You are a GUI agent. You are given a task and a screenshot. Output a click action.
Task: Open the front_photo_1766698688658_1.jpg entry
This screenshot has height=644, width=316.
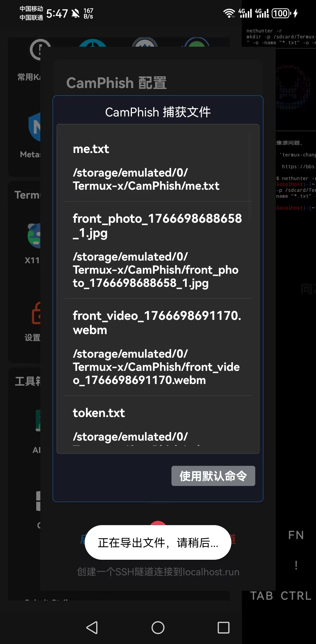pyautogui.click(x=158, y=250)
